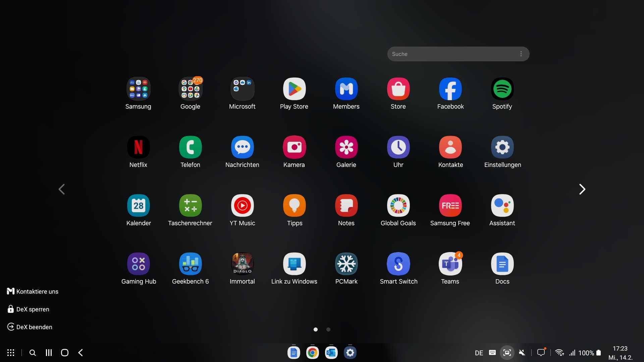Unmute sound via taskbar speaker icon
This screenshot has width=644, height=362.
point(522,353)
